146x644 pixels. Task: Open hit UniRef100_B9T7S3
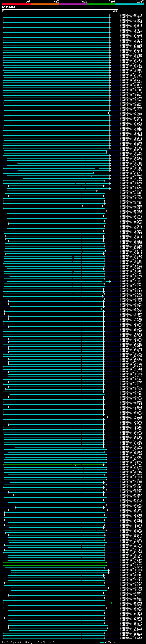131,15
